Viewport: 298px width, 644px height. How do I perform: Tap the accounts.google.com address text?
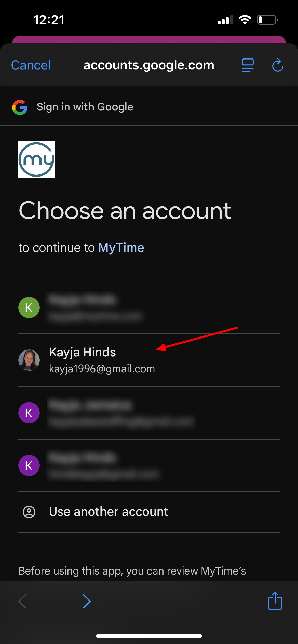[149, 65]
